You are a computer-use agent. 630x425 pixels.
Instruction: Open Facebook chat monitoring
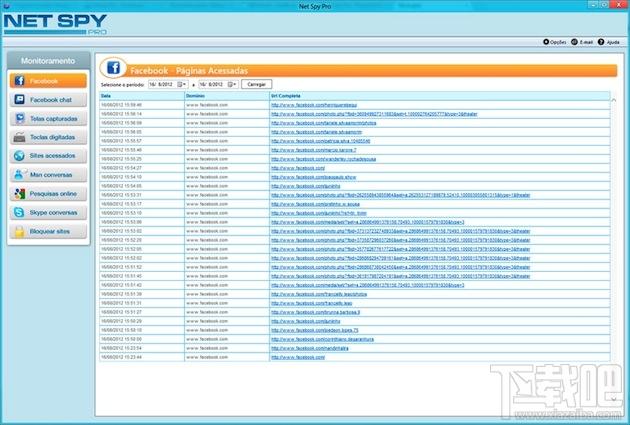pos(48,100)
